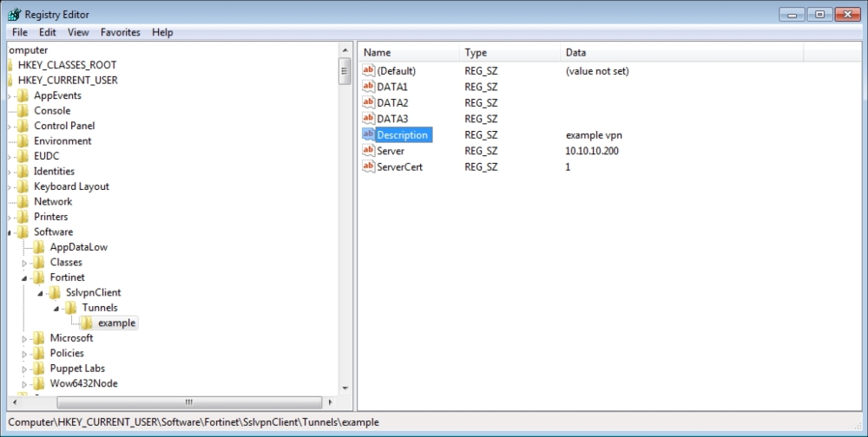Open the Favorites menu
Screen dimensions: 868x437
pyautogui.click(x=120, y=32)
